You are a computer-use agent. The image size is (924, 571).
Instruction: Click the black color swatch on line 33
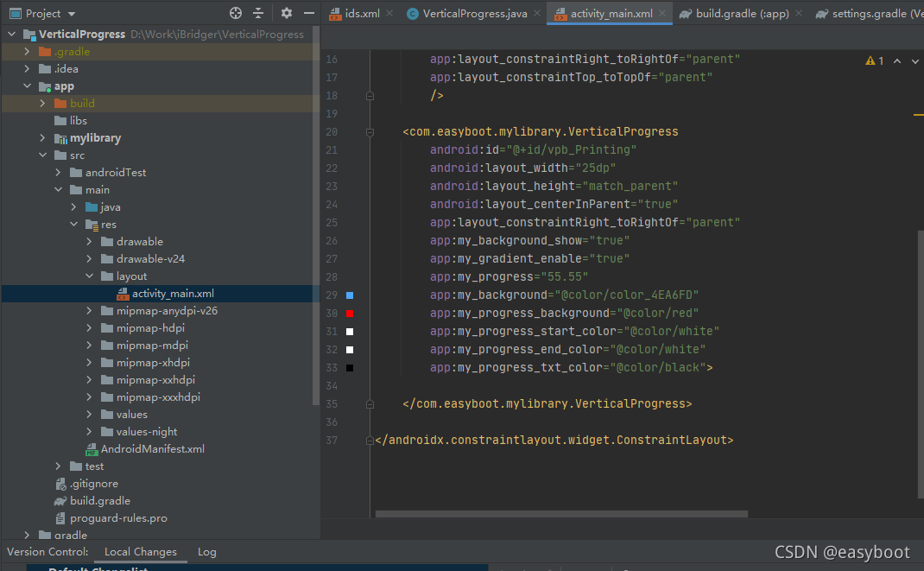pyautogui.click(x=350, y=368)
